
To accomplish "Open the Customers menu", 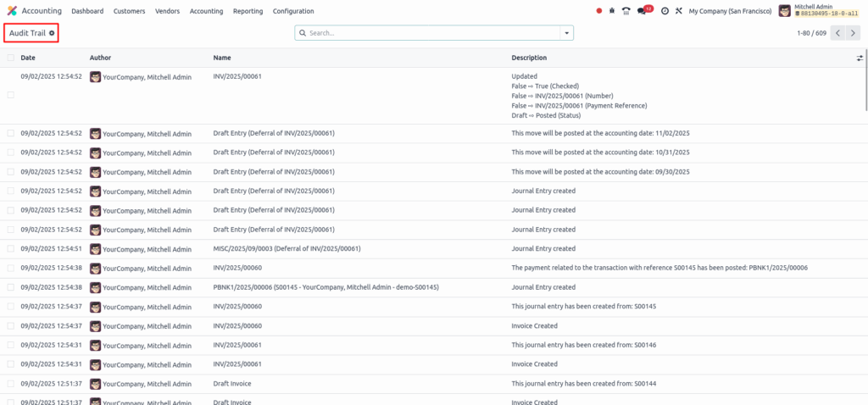I will click(x=130, y=11).
